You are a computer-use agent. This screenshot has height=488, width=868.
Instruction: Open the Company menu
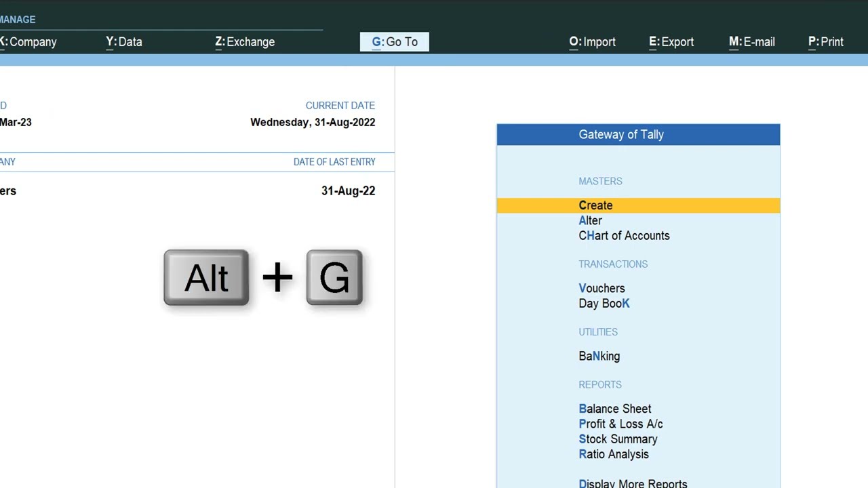[x=28, y=42]
